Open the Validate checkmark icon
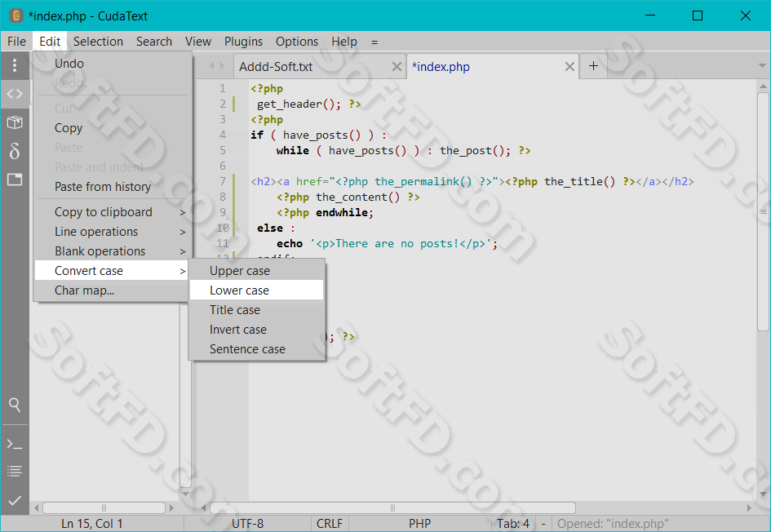 tap(15, 500)
